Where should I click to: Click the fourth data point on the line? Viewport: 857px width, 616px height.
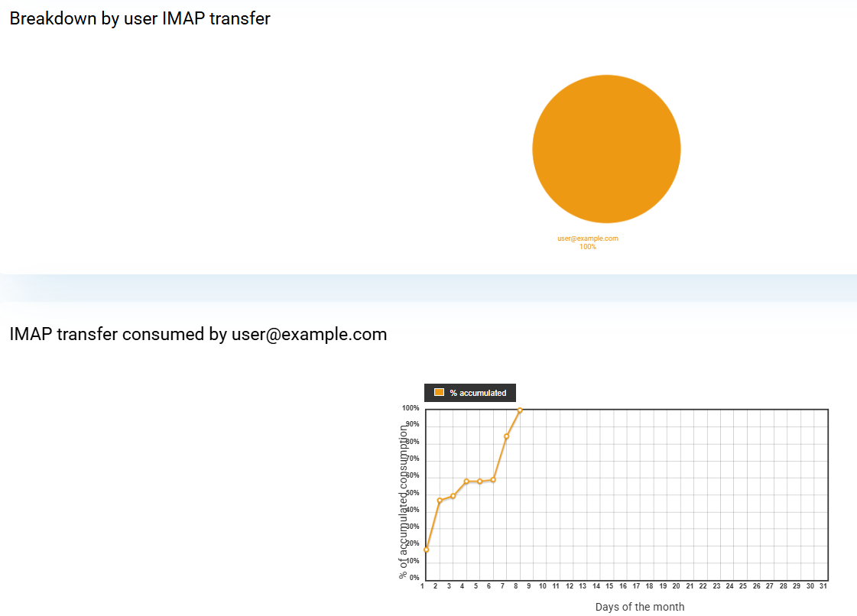click(466, 481)
